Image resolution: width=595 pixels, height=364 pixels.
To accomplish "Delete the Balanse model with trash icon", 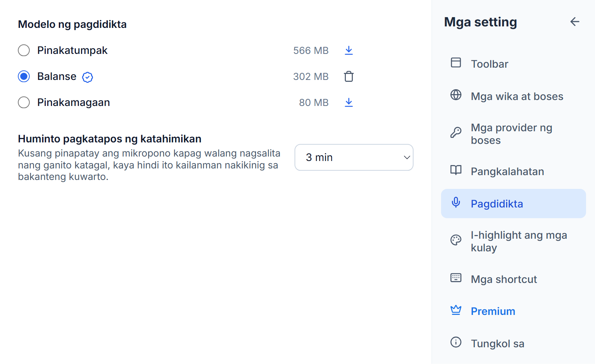I will pos(348,77).
